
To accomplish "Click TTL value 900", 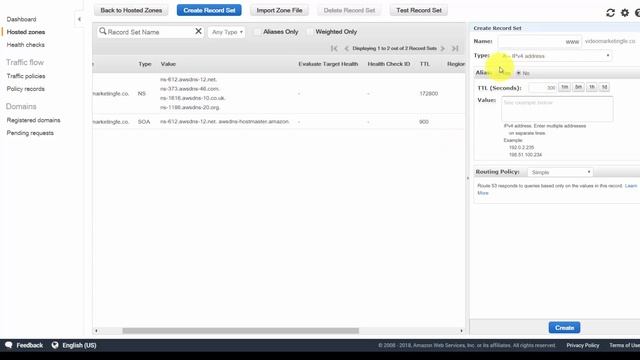I will (424, 122).
